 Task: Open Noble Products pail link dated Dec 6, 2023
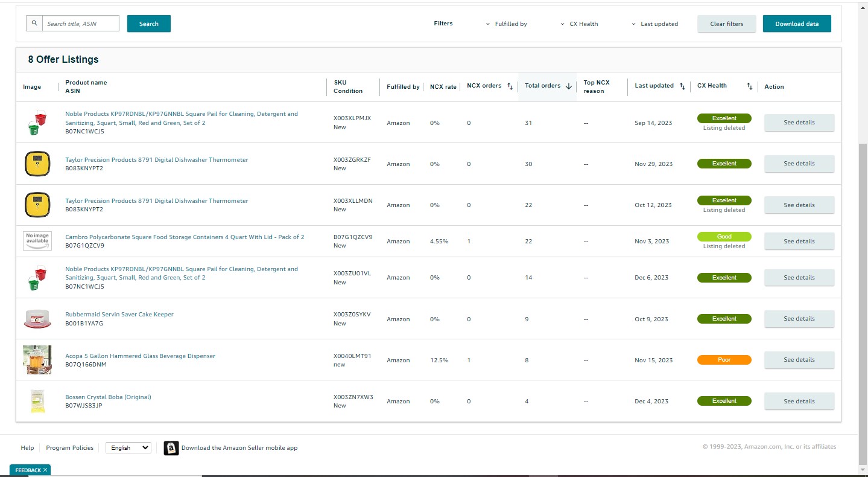pyautogui.click(x=182, y=274)
